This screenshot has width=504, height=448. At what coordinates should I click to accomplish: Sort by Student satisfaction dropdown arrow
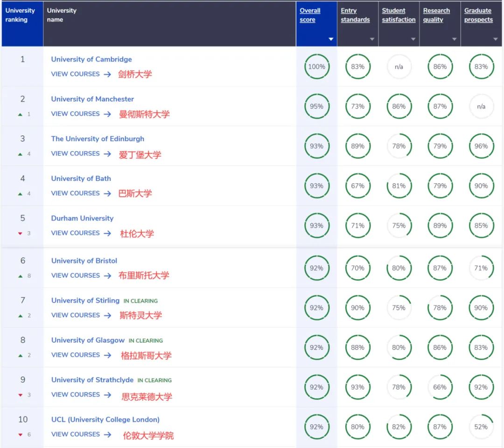pyautogui.click(x=413, y=39)
